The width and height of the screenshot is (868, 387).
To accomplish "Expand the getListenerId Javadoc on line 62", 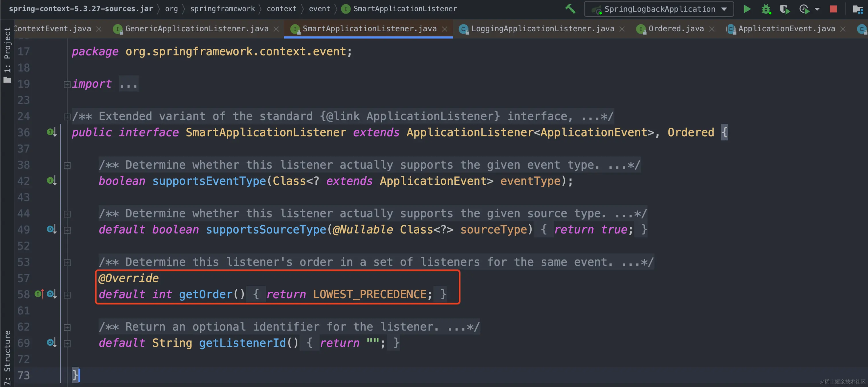I will pyautogui.click(x=67, y=327).
